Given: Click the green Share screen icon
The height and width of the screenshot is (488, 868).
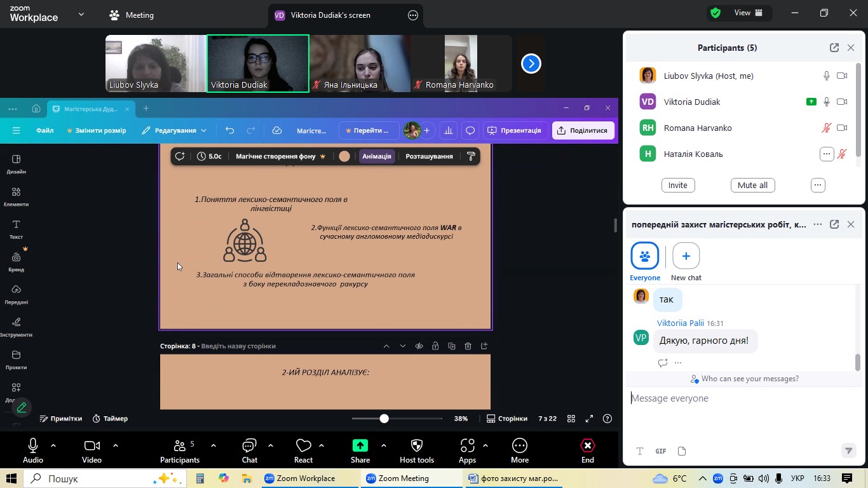Looking at the screenshot, I should click(x=360, y=446).
